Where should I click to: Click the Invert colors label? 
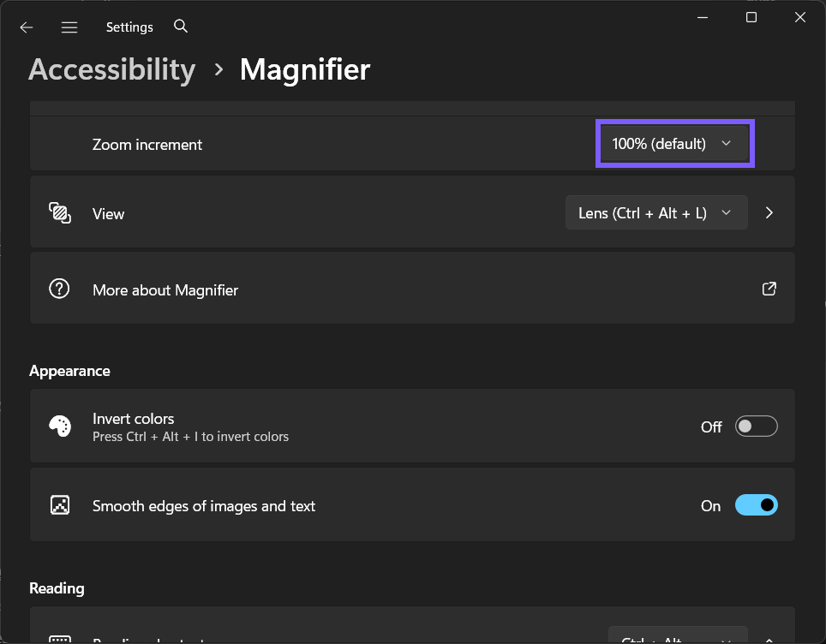134,419
